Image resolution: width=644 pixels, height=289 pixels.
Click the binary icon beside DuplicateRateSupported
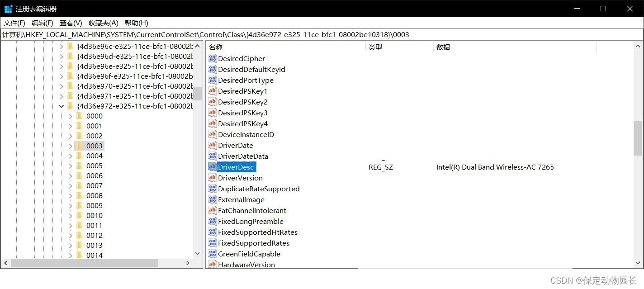tap(213, 189)
